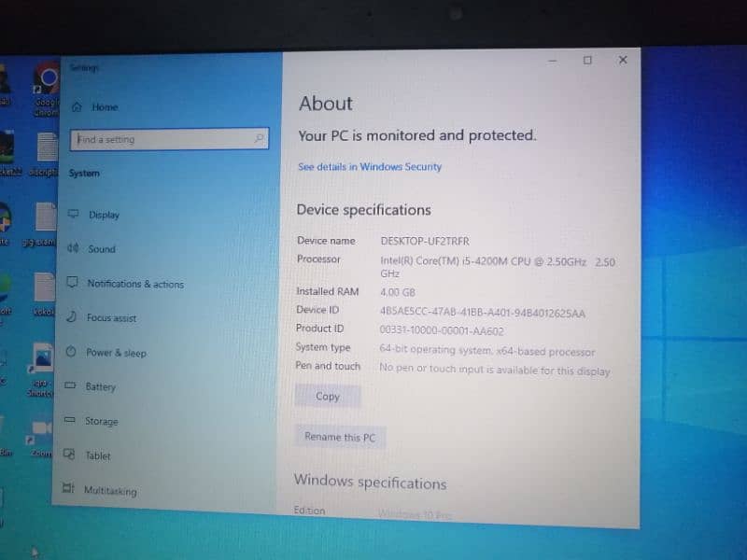Maximize the Settings window
Image resolution: width=747 pixels, height=560 pixels.
587,61
